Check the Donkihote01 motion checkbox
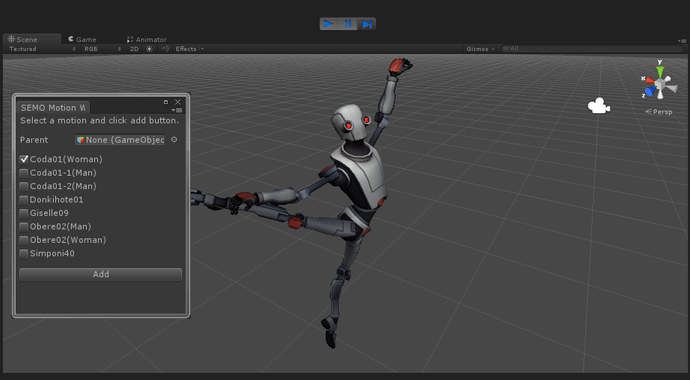The width and height of the screenshot is (690, 380). 24,200
